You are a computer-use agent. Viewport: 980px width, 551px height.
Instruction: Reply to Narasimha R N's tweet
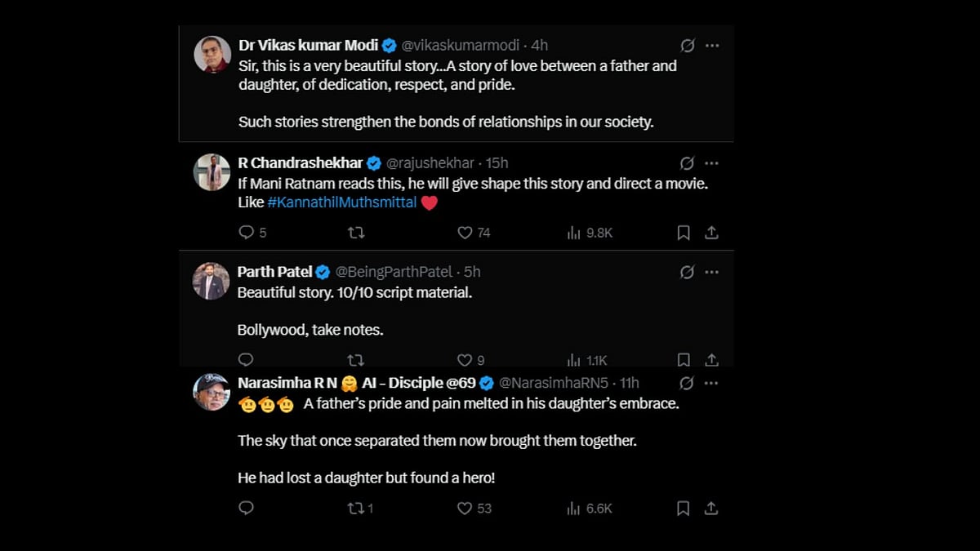coord(246,508)
